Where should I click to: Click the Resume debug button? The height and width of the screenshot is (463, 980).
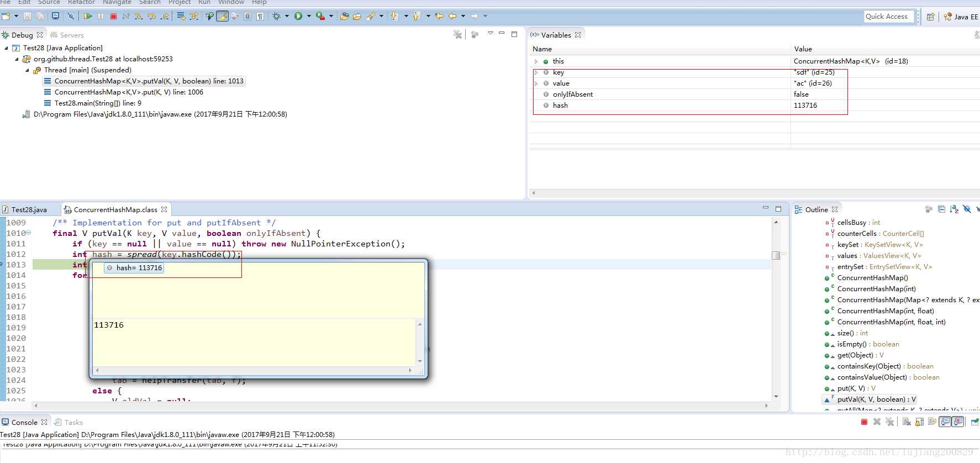[x=88, y=16]
